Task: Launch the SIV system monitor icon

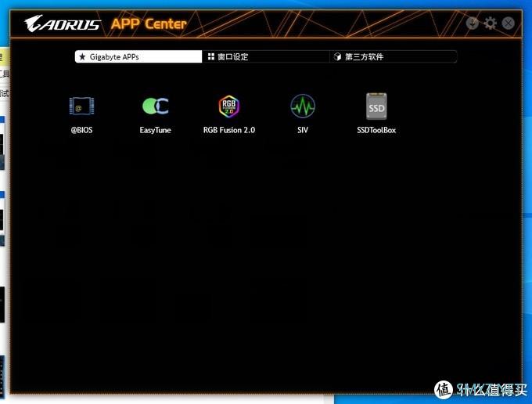Action: click(303, 106)
